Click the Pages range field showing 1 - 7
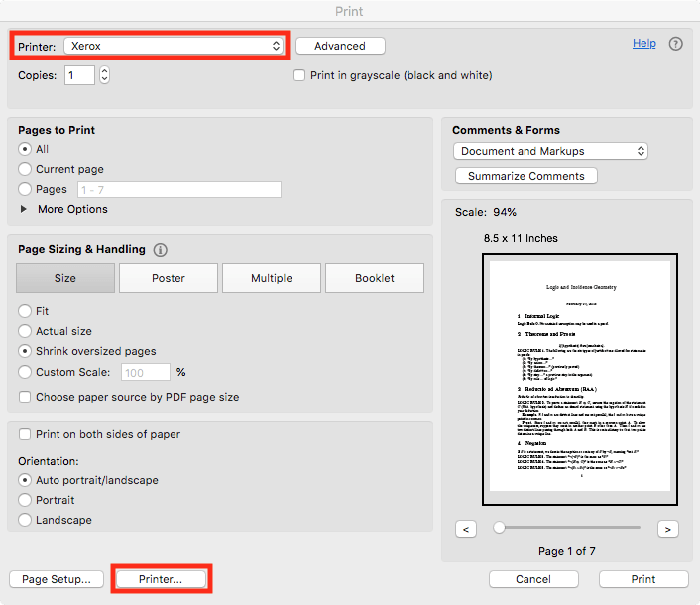This screenshot has height=605, width=700. 179,189
